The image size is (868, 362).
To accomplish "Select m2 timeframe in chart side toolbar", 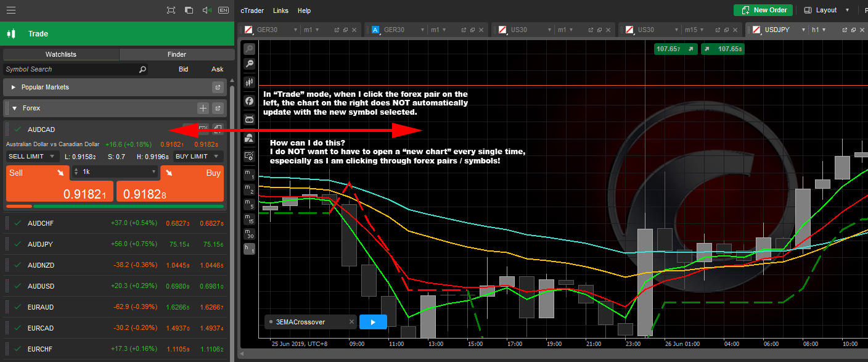I will (x=250, y=189).
